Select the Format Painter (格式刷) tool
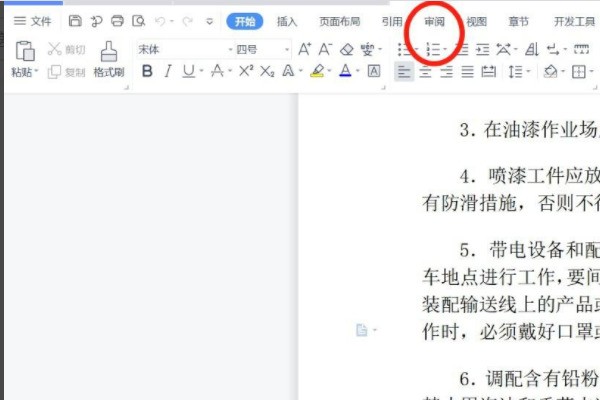The width and height of the screenshot is (600, 400). (x=109, y=59)
